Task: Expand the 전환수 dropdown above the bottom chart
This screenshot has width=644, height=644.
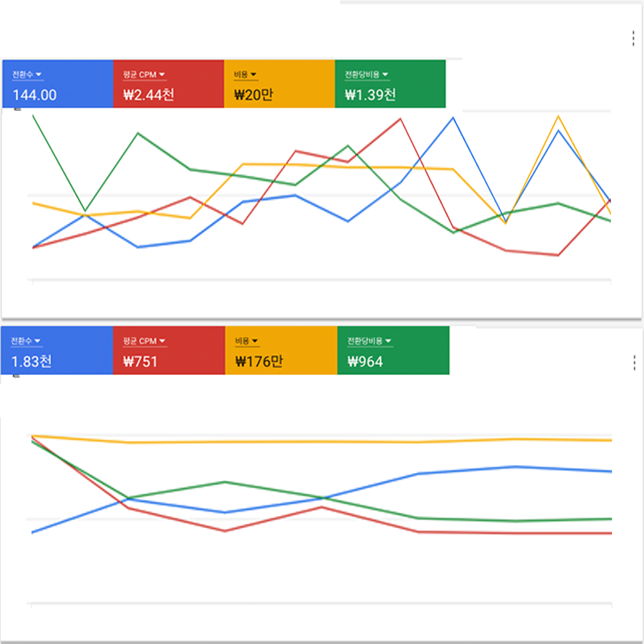Action: pos(26,341)
